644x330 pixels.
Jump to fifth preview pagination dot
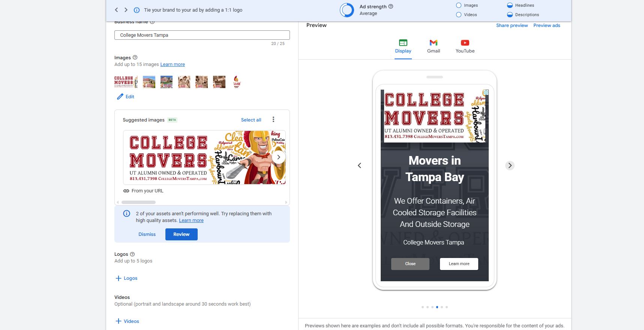442,307
